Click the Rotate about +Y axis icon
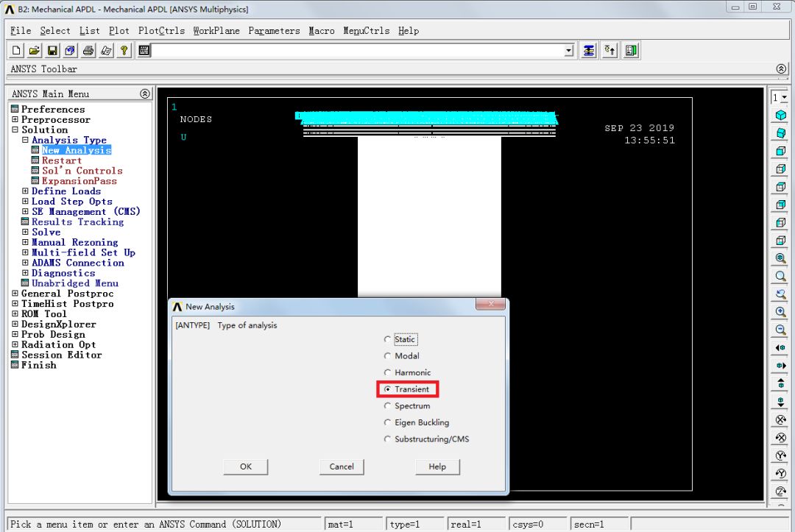Screen dimensions: 795x532 tap(781, 455)
